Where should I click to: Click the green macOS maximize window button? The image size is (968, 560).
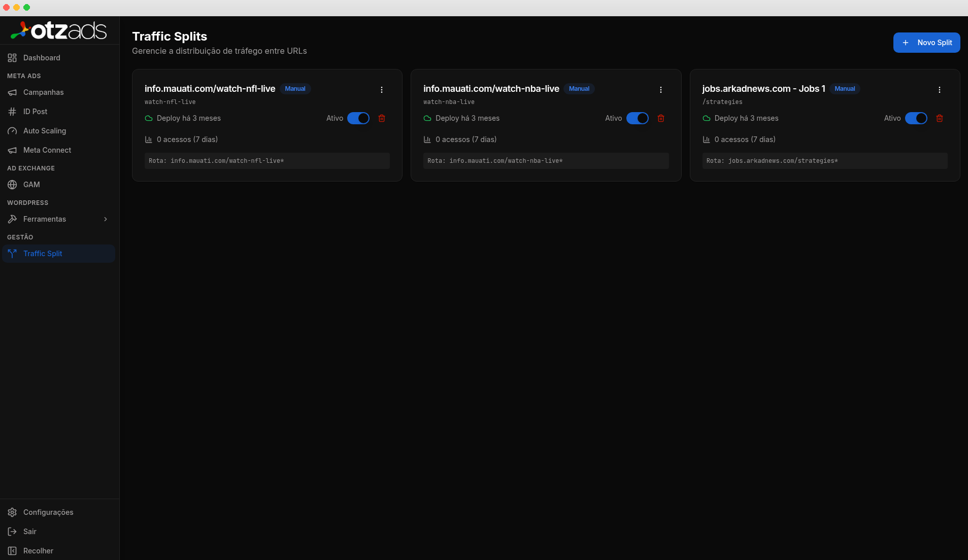26,7
